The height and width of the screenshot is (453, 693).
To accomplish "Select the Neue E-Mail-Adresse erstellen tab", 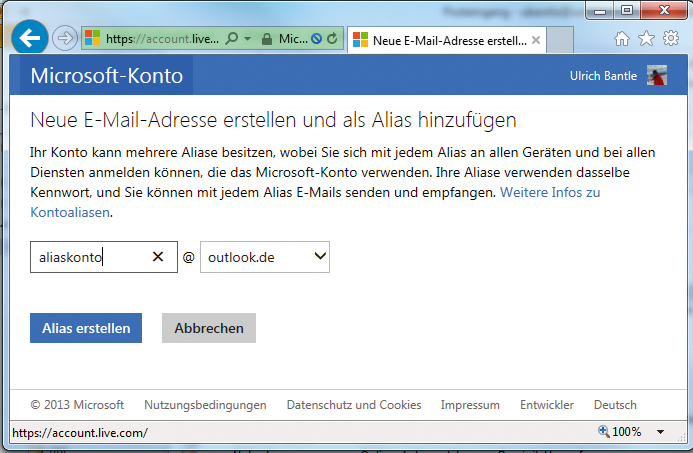I will click(x=446, y=40).
